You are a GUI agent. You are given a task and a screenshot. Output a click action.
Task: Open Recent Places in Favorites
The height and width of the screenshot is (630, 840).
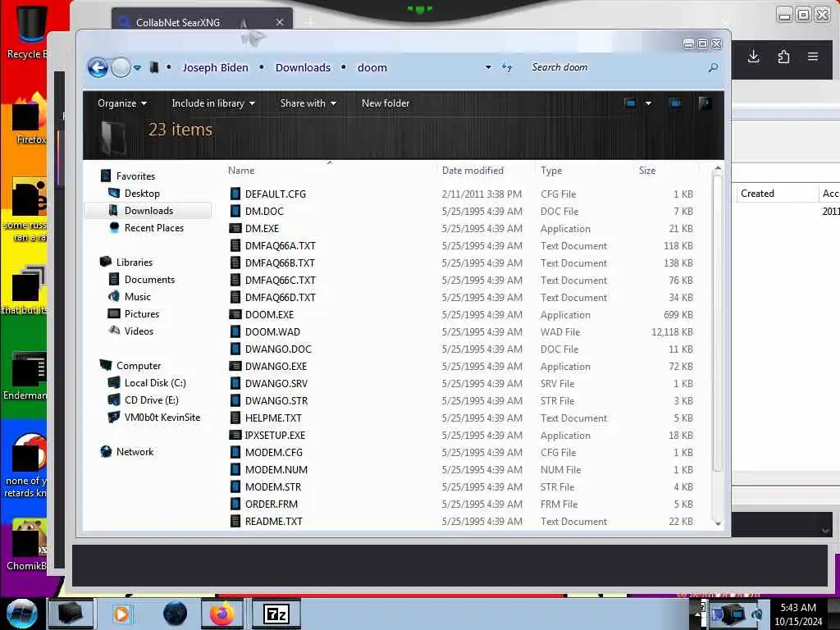(153, 228)
